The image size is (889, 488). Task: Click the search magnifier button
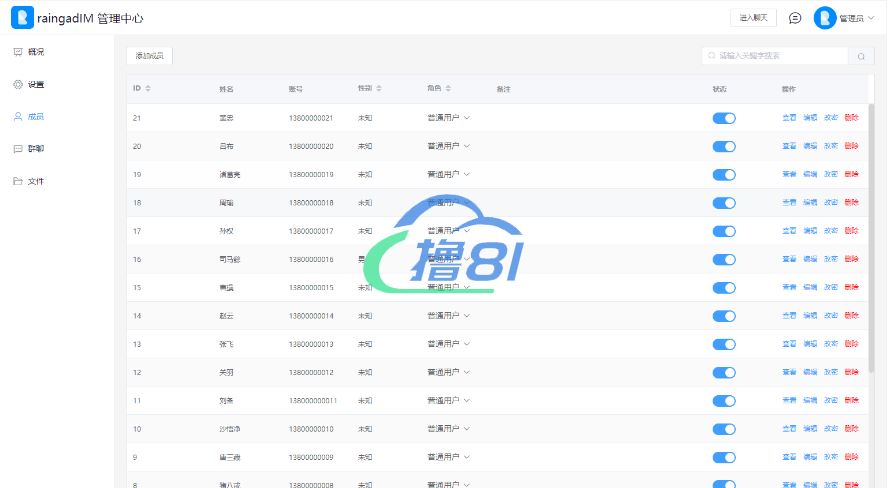(x=861, y=56)
